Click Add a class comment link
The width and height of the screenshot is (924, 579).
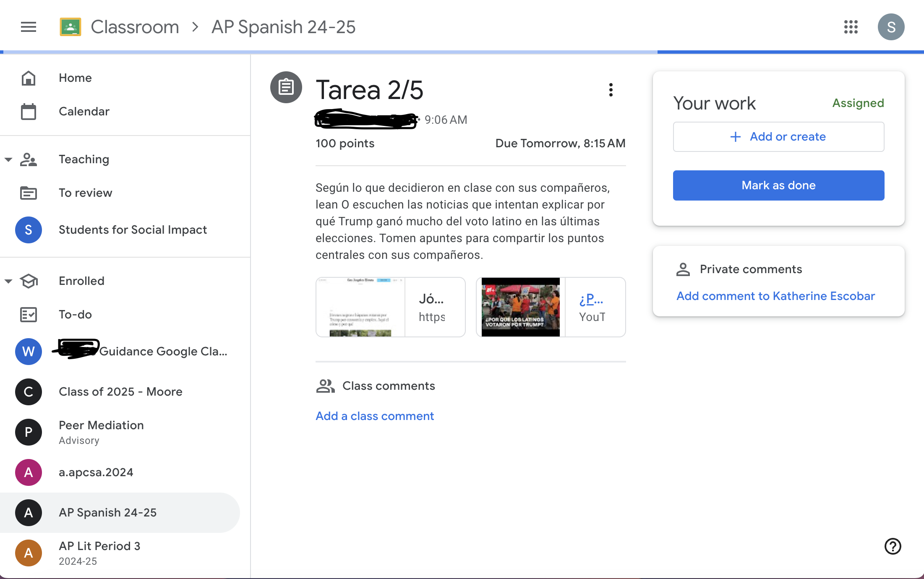click(374, 416)
